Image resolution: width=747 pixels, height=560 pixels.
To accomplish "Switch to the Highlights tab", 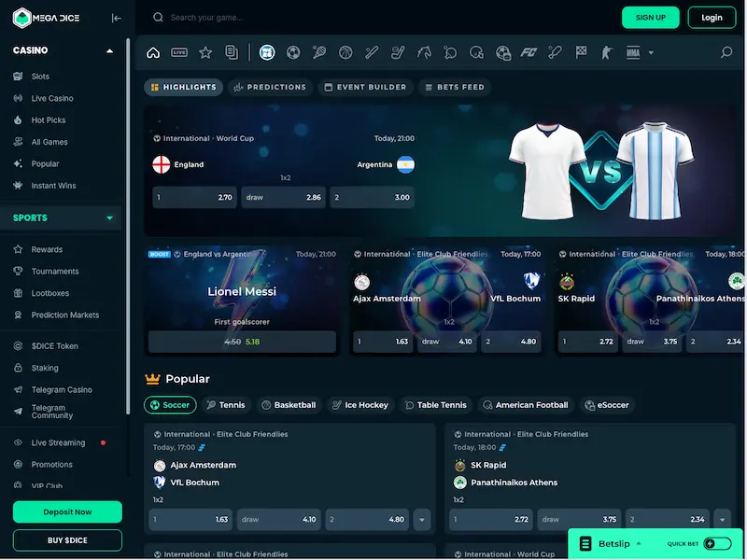I will tap(183, 87).
